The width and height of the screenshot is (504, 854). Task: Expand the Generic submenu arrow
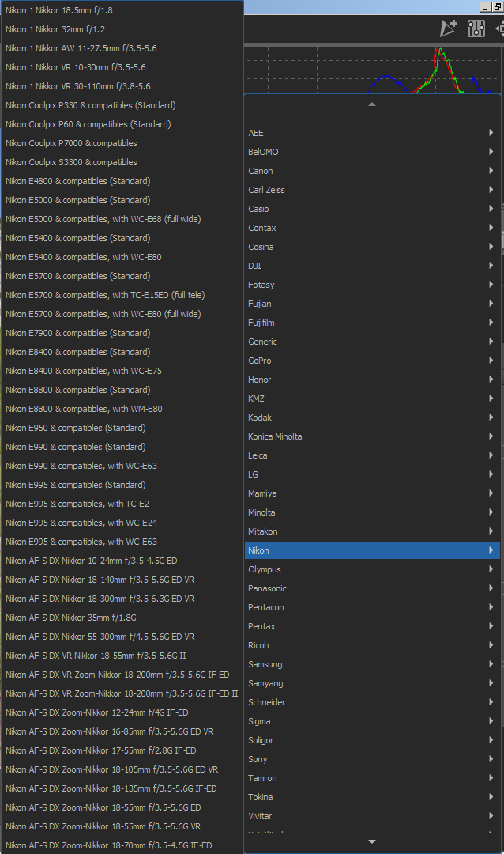491,342
